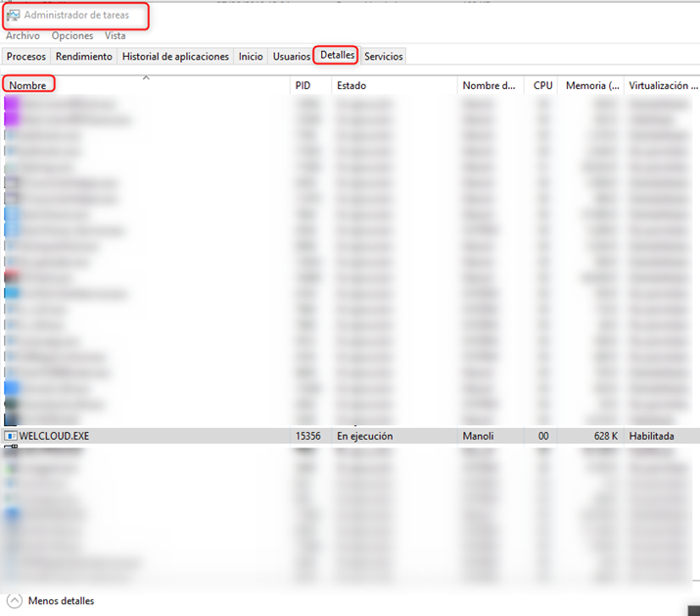Switch to the Rendimiento tab
700x616 pixels.
(83, 57)
